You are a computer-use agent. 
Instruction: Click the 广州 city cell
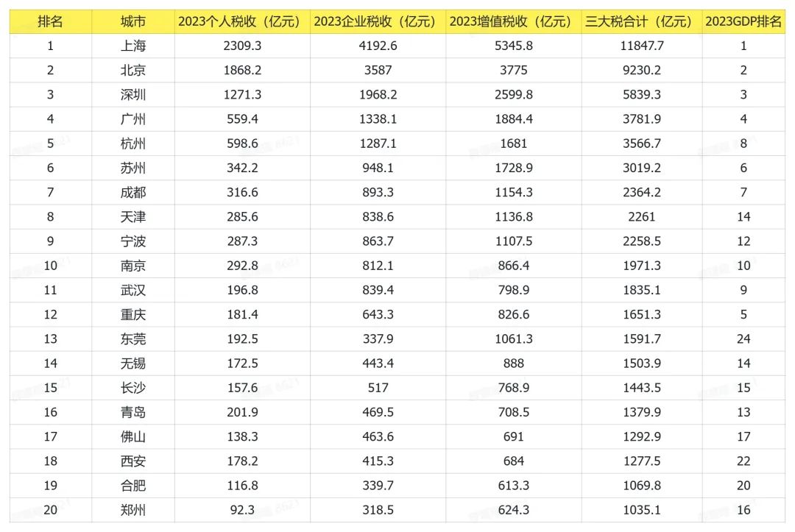pos(132,119)
